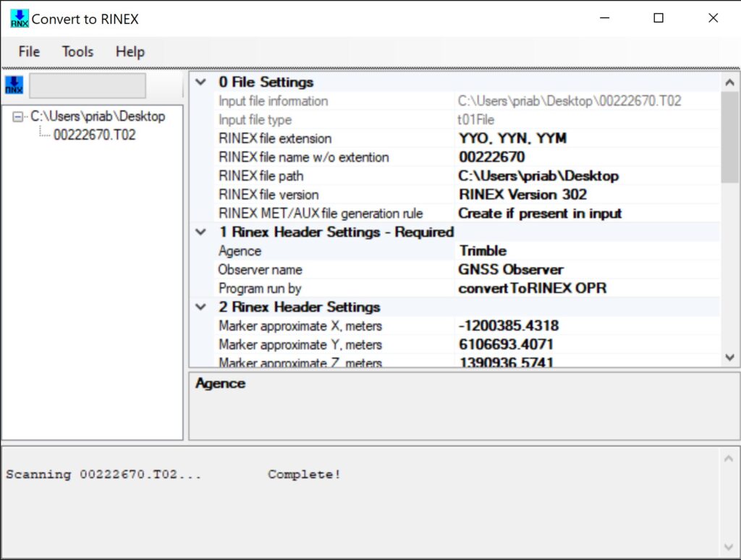741x560 pixels.
Task: Click the Program run by value
Action: [533, 288]
